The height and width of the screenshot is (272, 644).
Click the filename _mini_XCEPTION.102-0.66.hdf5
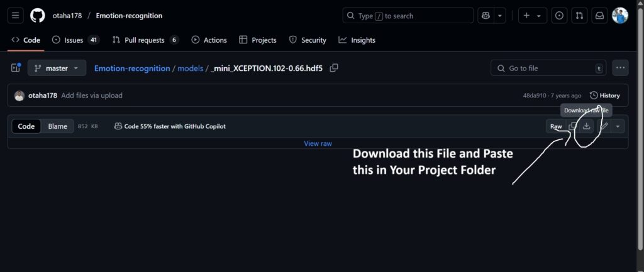[x=267, y=68]
